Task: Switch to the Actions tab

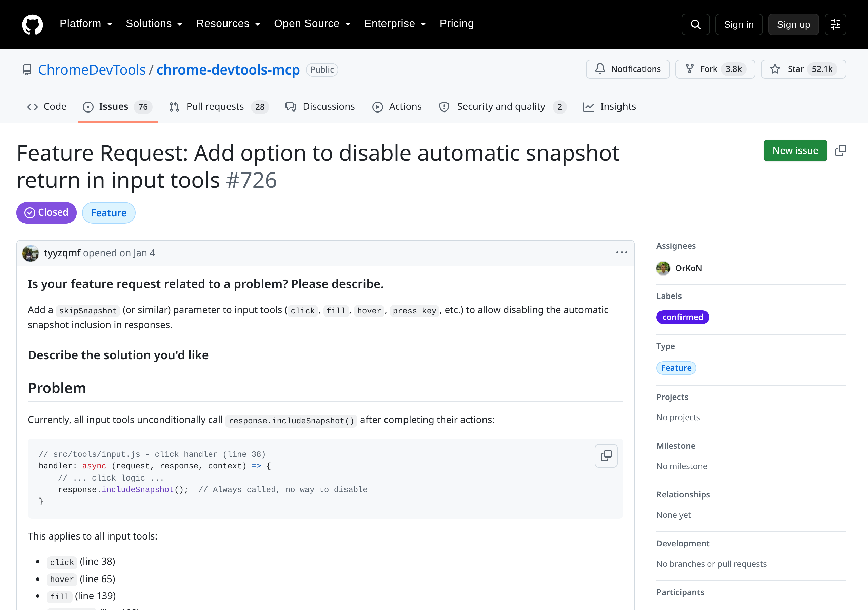Action: coord(397,106)
